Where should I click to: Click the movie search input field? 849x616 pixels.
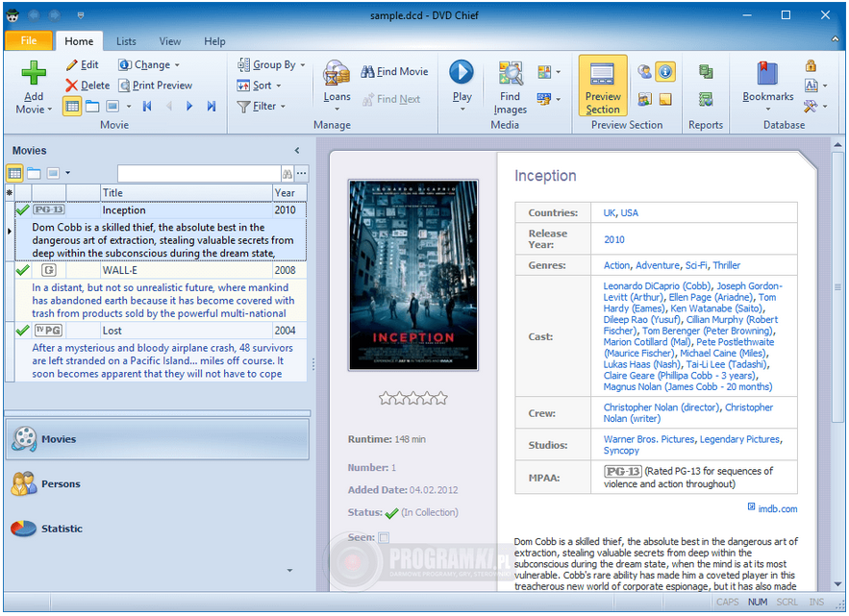(199, 174)
